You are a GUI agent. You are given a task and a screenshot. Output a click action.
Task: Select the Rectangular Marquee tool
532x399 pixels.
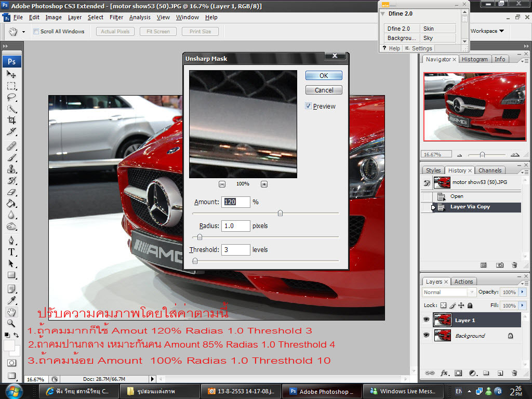[x=11, y=86]
